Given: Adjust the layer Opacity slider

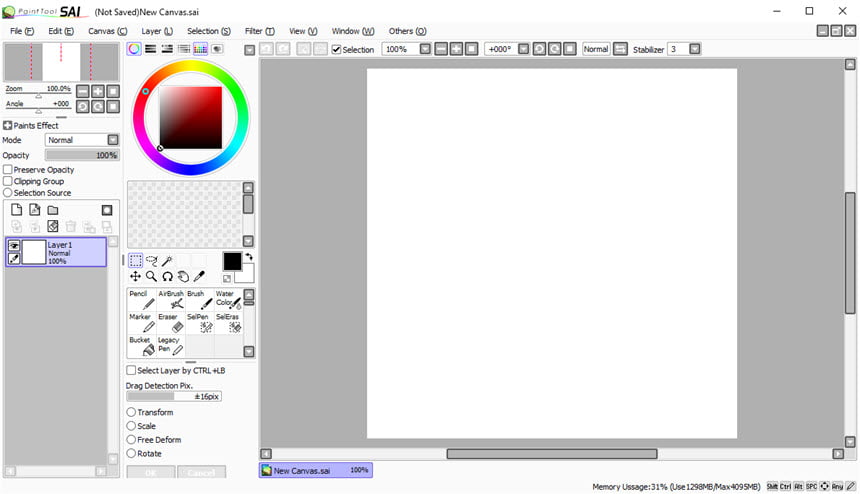Looking at the screenshot, I should coord(82,155).
